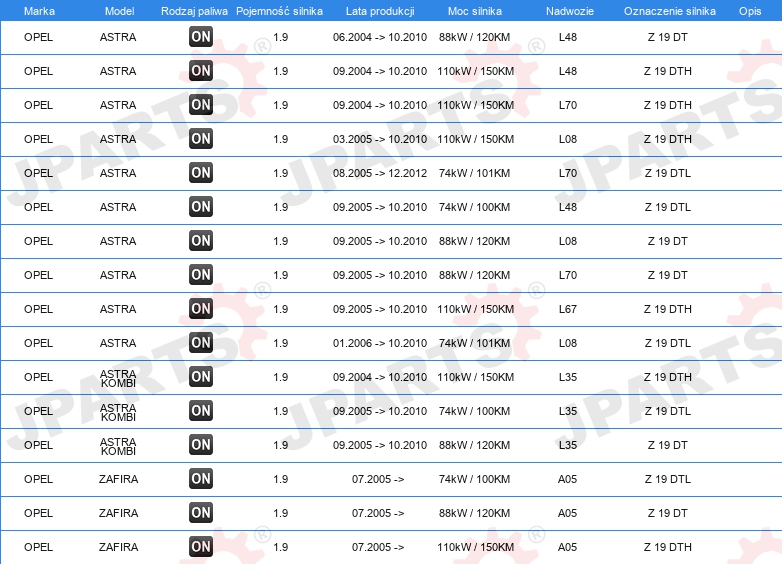
Task: Click the Moc silnika column header
Action: pyautogui.click(x=475, y=11)
